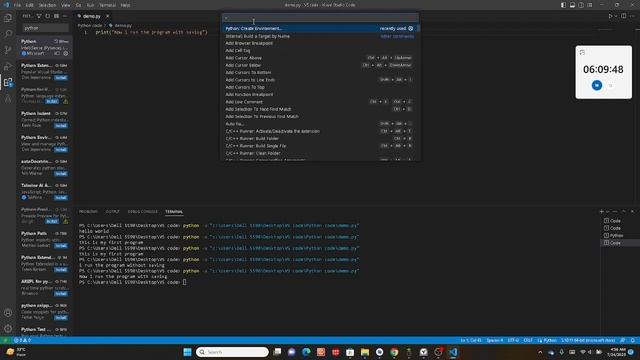
Task: Install the Tabnine AI extension
Action: pyautogui.click(x=61, y=198)
